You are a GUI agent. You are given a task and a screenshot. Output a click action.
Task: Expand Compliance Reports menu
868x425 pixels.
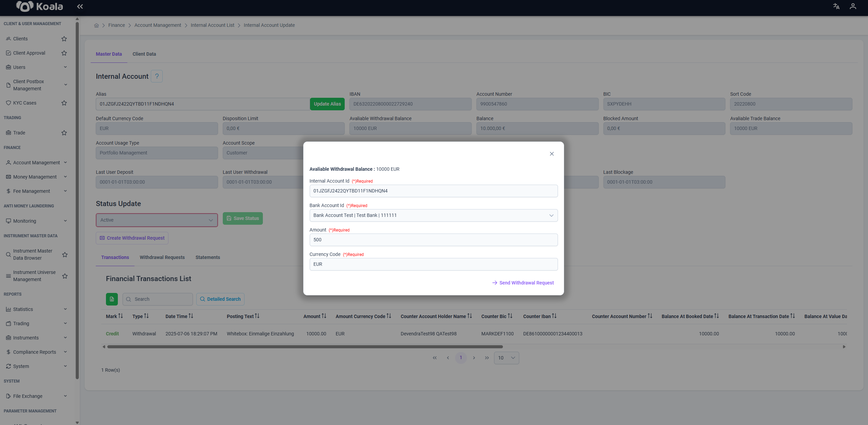[37, 352]
